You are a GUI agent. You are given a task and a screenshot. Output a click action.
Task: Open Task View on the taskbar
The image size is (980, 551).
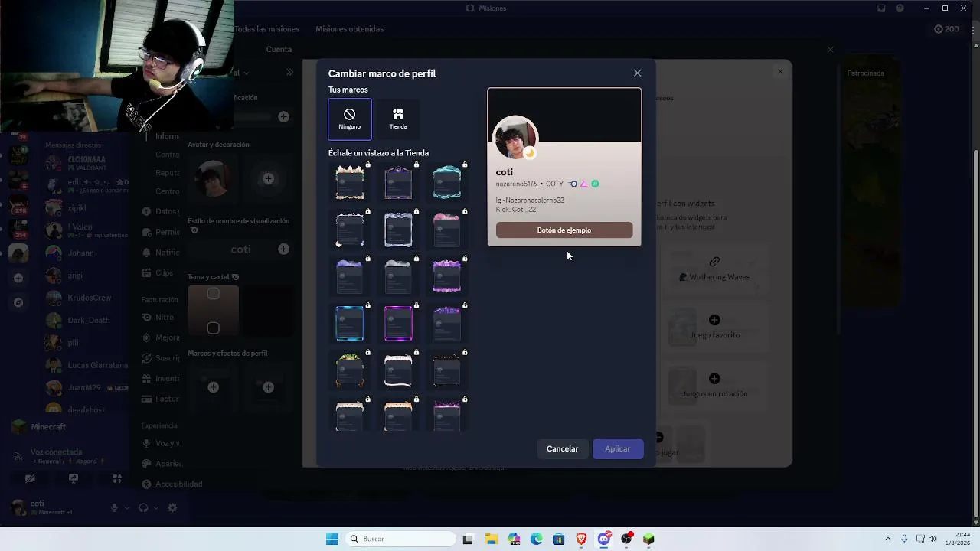468,539
